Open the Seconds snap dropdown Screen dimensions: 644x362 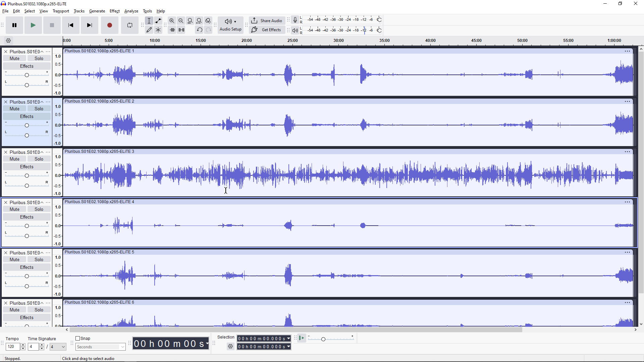coord(100,347)
